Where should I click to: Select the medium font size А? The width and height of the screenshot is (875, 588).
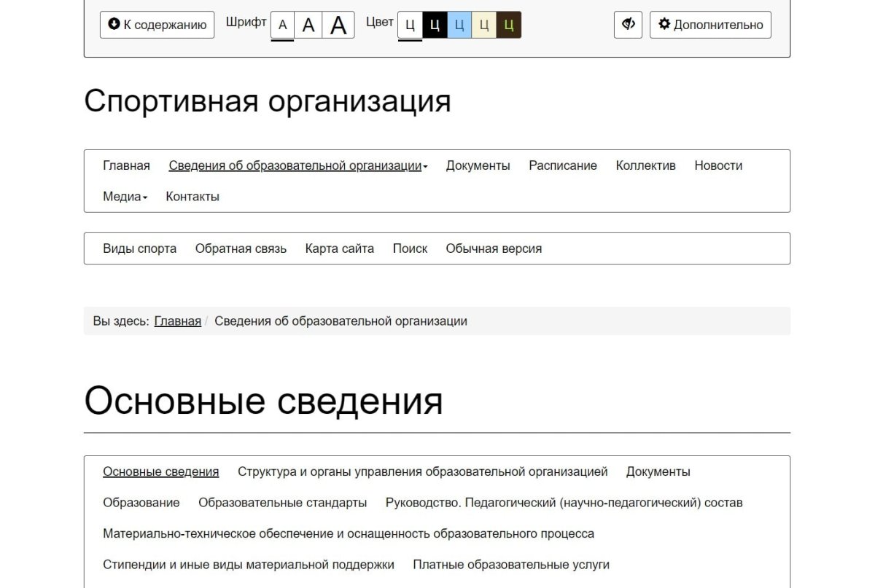tap(308, 24)
